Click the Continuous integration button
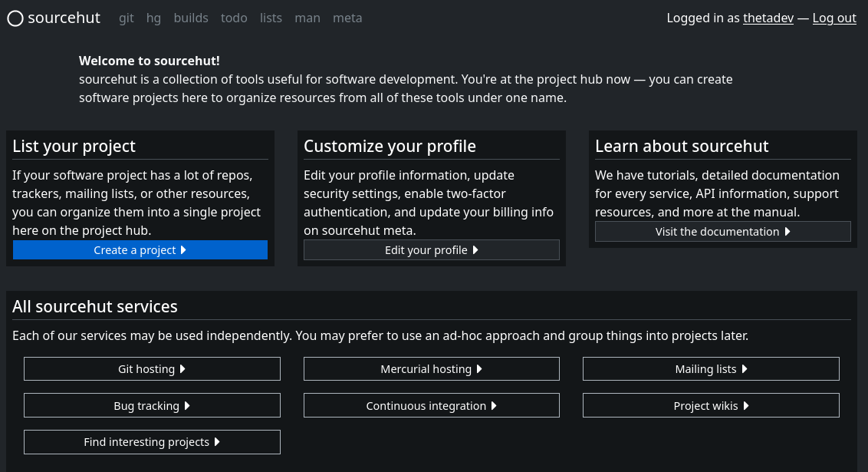The height and width of the screenshot is (472, 868). coord(431,406)
